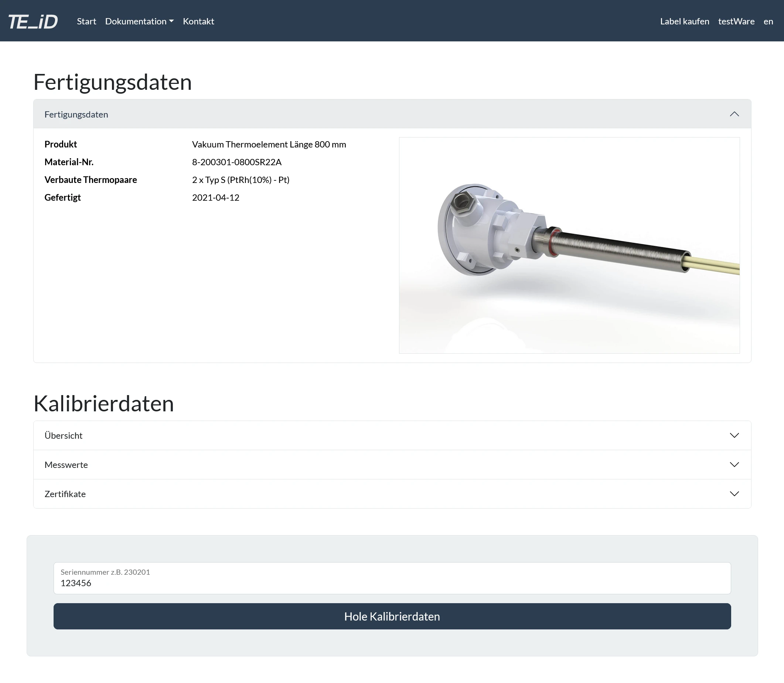
Task: Open Label kaufen
Action: tap(685, 21)
